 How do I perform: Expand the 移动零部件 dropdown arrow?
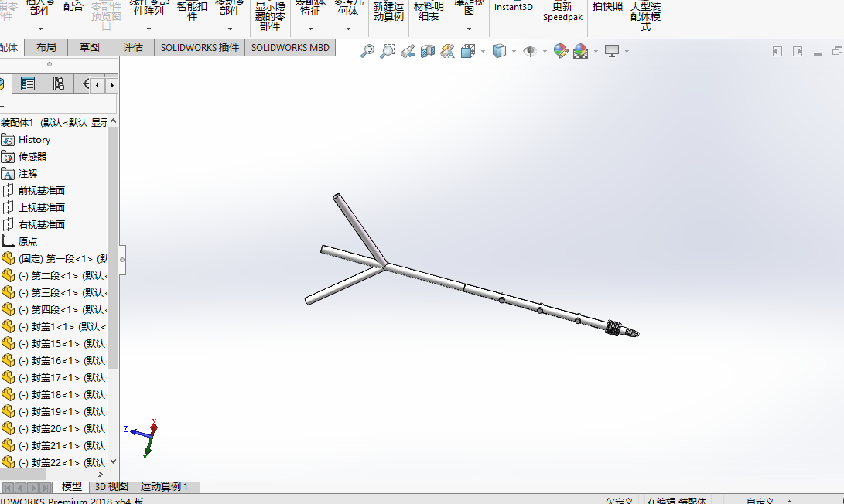click(x=230, y=29)
